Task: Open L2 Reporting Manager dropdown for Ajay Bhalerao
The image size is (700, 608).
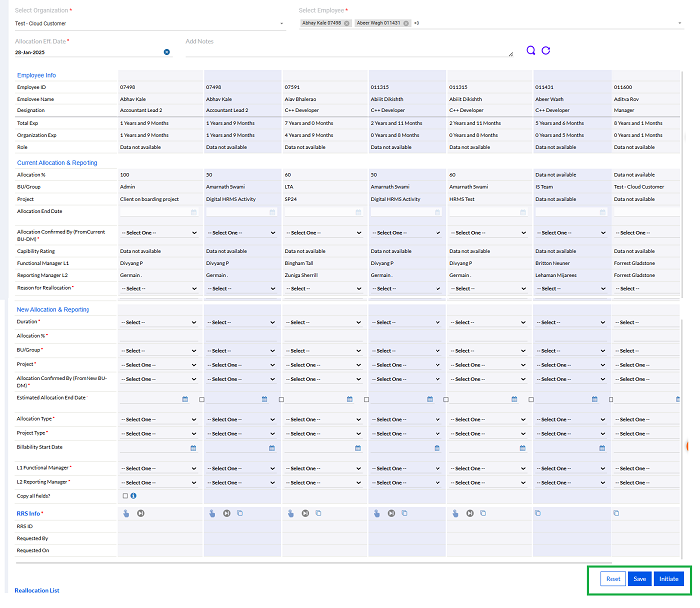Action: [x=324, y=483]
